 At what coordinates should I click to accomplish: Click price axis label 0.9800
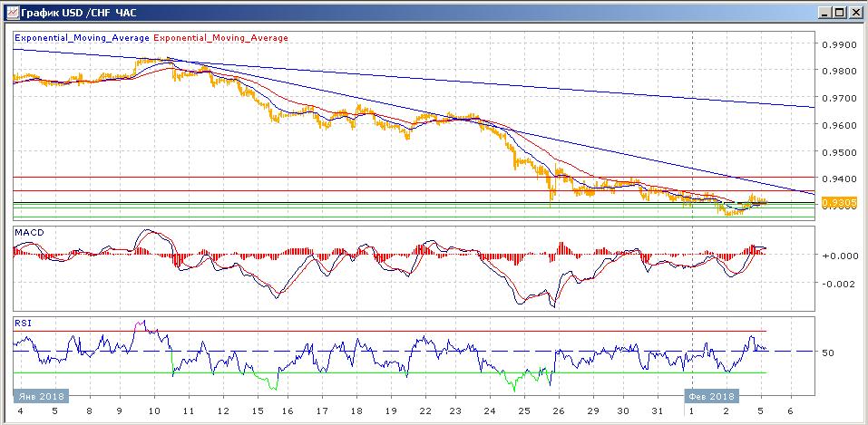839,72
